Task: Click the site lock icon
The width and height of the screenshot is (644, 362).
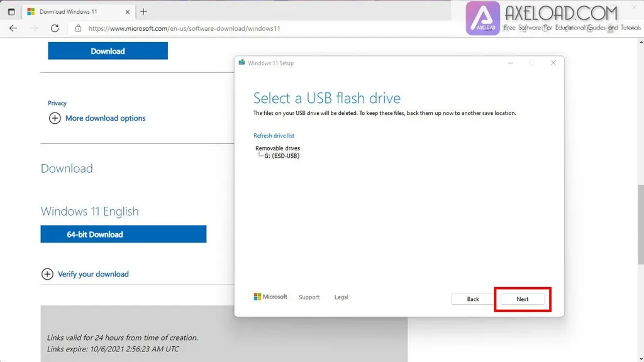Action: 78,28
